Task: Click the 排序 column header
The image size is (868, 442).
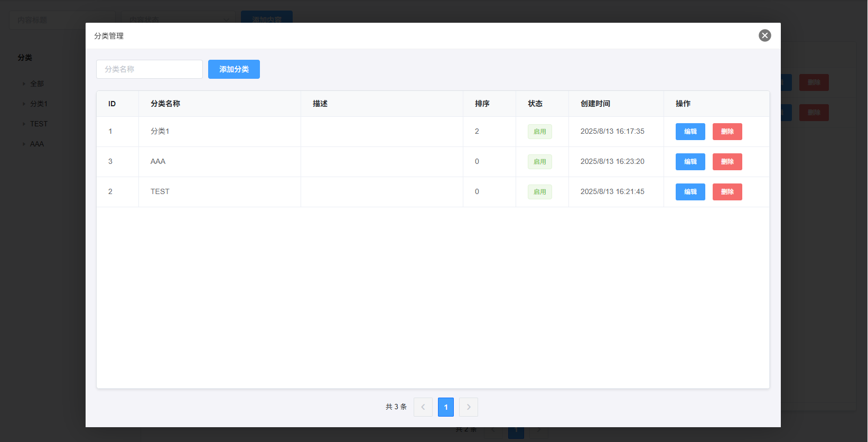Action: coord(482,104)
